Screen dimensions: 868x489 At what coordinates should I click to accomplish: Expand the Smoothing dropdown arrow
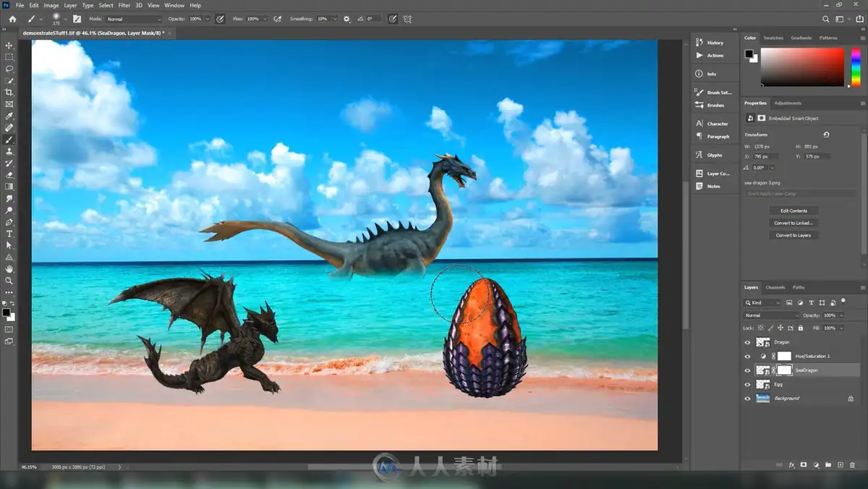[336, 19]
